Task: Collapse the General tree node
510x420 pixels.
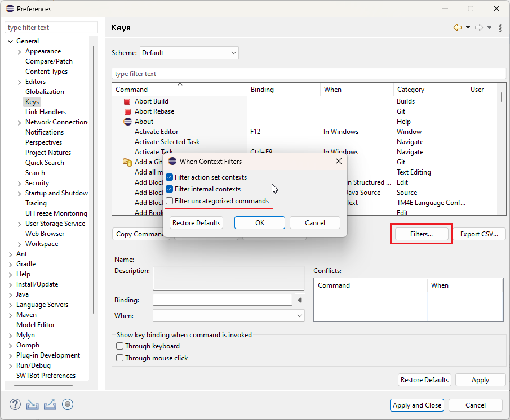Action: pos(10,41)
